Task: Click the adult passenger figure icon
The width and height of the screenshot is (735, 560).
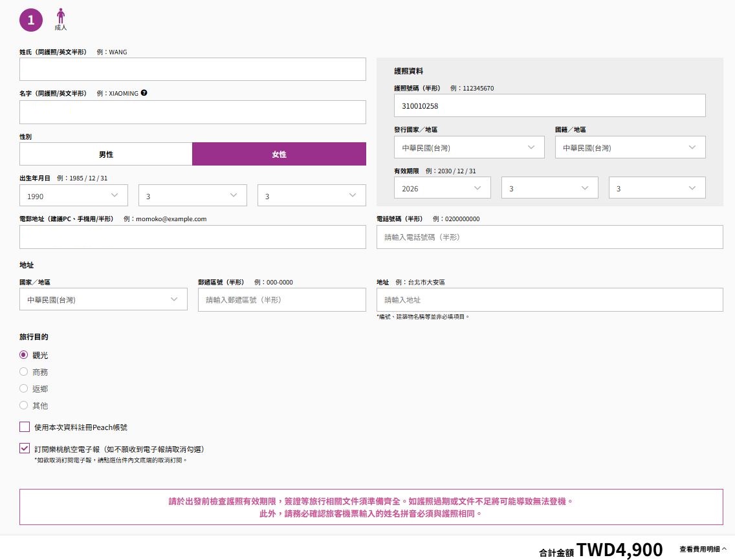Action: pos(60,16)
